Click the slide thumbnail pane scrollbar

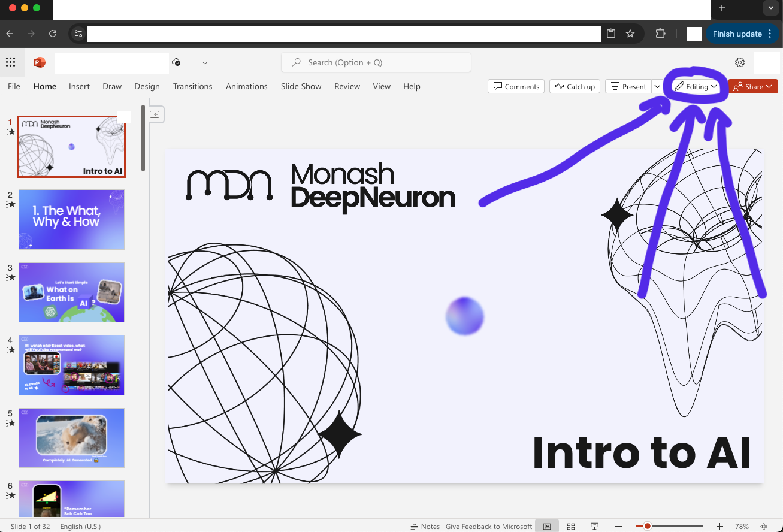[x=143, y=138]
